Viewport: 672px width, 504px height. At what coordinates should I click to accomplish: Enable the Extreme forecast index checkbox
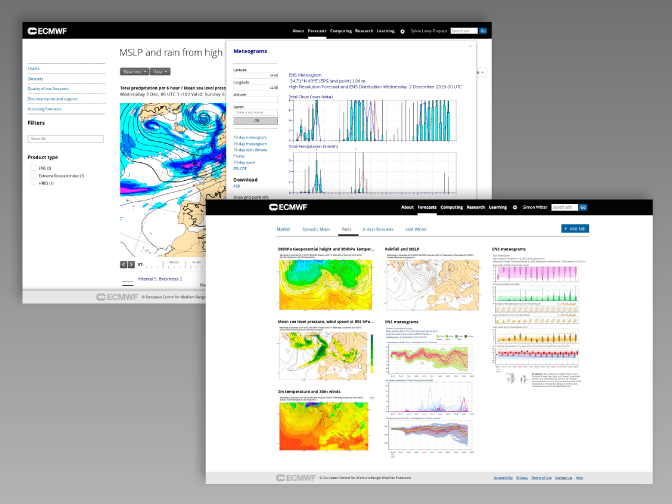(33, 175)
